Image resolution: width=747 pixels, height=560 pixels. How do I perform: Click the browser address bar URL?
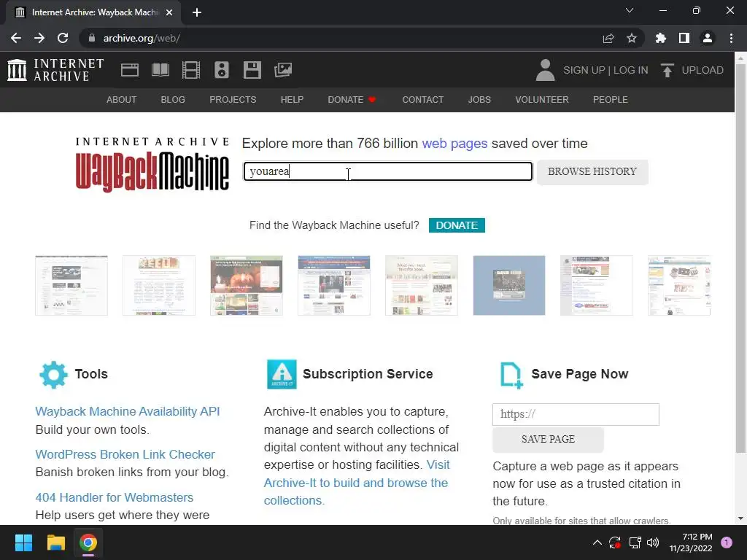pos(142,38)
